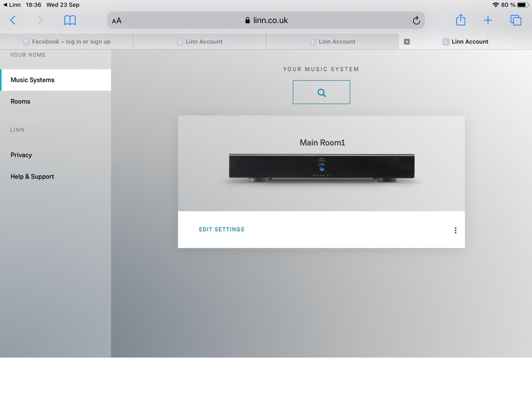Switch to Facebook log in tab
Viewport: 532px width, 399px height.
tap(66, 42)
